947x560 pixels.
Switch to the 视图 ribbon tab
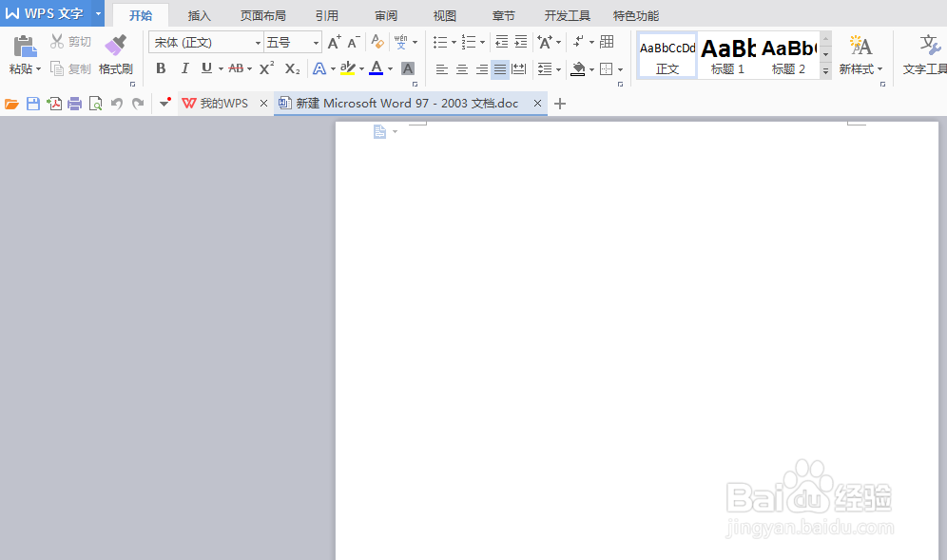(x=445, y=16)
